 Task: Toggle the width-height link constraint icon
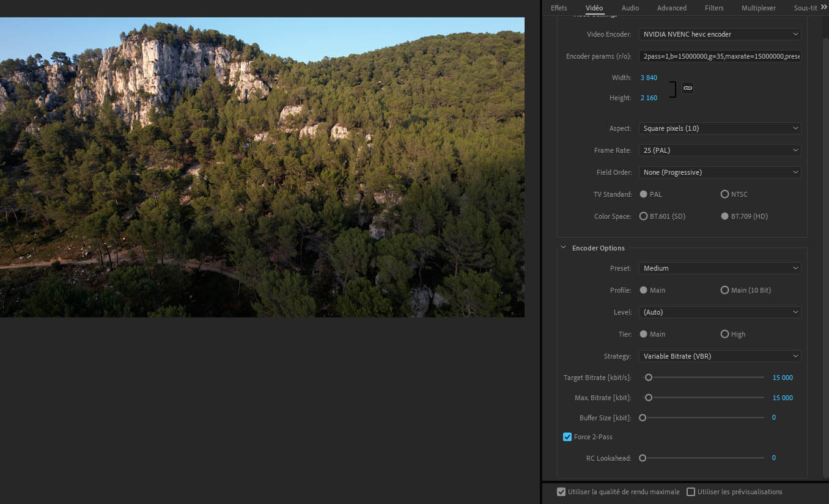688,88
